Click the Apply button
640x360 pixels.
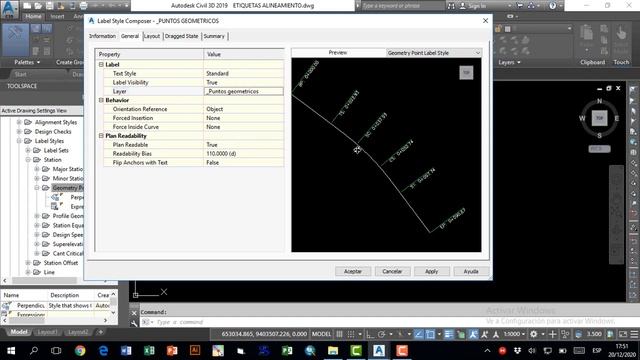coord(431,271)
